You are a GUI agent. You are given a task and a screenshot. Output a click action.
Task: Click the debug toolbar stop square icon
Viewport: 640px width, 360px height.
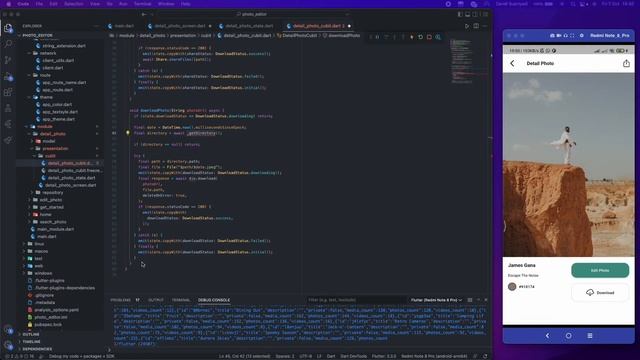(429, 37)
